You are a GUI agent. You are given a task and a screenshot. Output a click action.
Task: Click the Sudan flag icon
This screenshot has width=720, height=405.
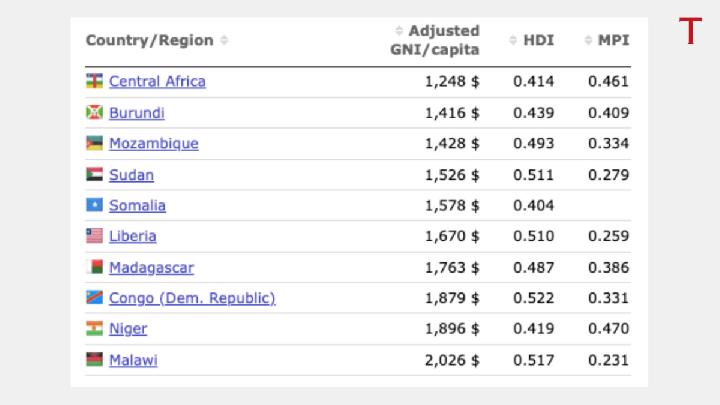pos(94,174)
